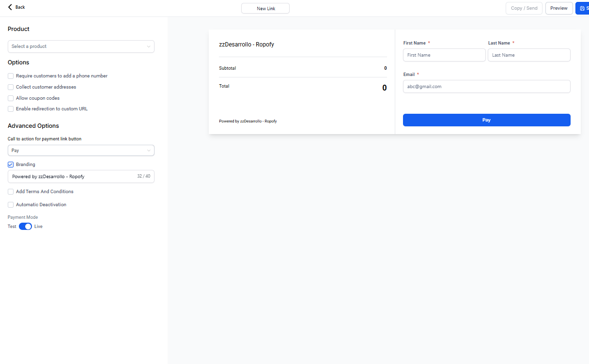Screen dimensions: 589x364
Task: Click the Back arrow icon
Action: [10, 7]
